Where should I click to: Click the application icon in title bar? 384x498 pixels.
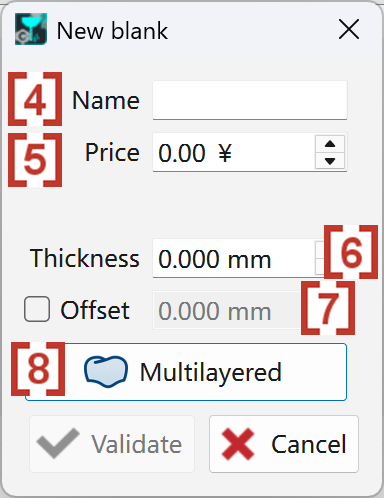click(31, 29)
